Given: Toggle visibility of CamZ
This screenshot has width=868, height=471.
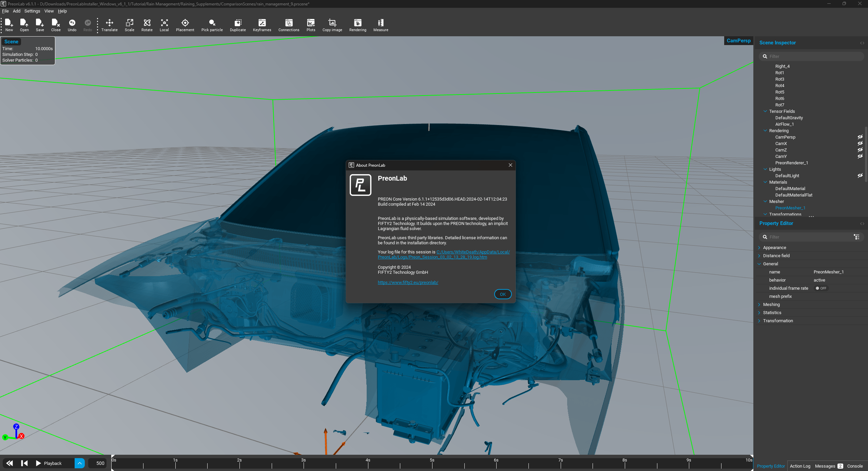Looking at the screenshot, I should coord(860,150).
